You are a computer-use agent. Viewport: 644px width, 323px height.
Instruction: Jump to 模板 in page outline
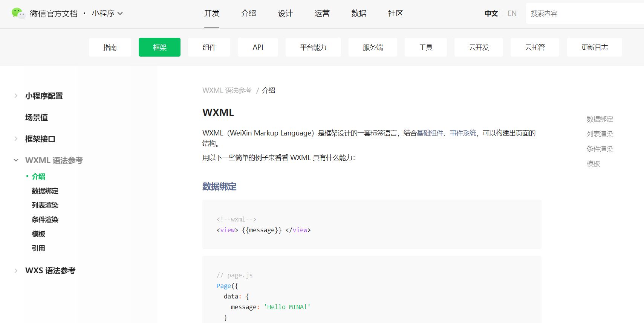[x=593, y=164]
